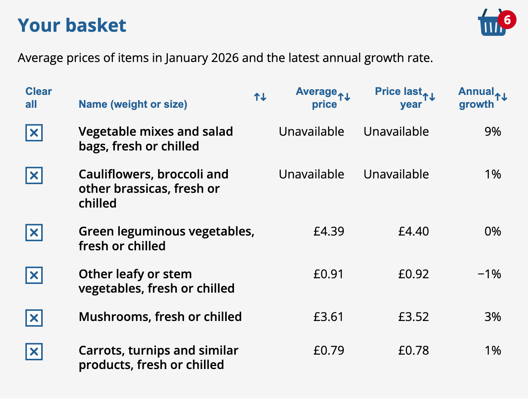Sort by Price last year arrows
The width and height of the screenshot is (532, 400).
click(x=429, y=97)
